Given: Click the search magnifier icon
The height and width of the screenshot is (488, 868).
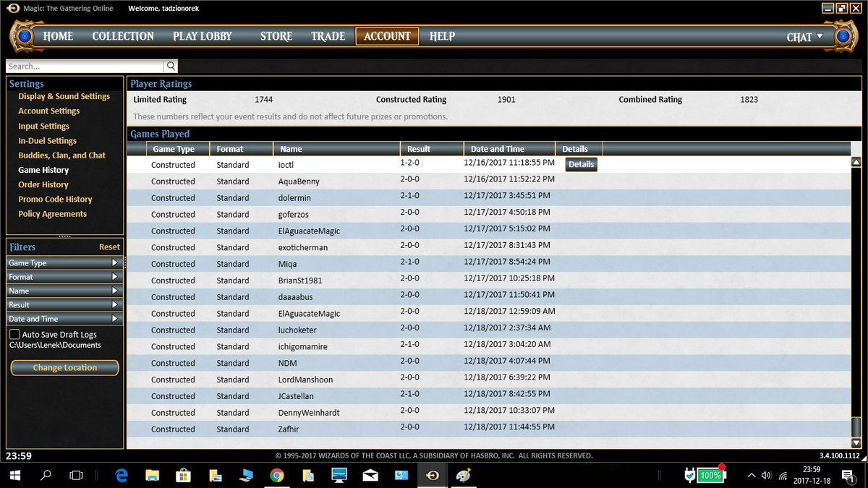Looking at the screenshot, I should coord(171,66).
